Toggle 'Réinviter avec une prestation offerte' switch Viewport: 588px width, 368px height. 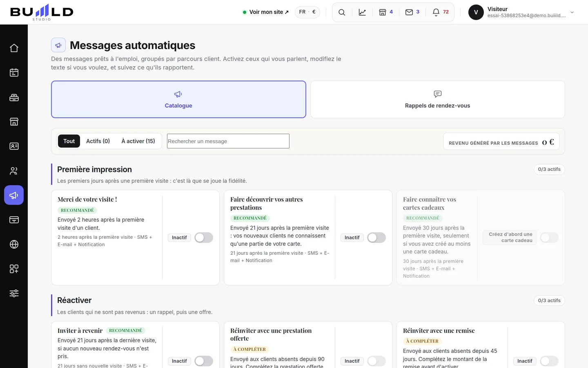click(376, 361)
